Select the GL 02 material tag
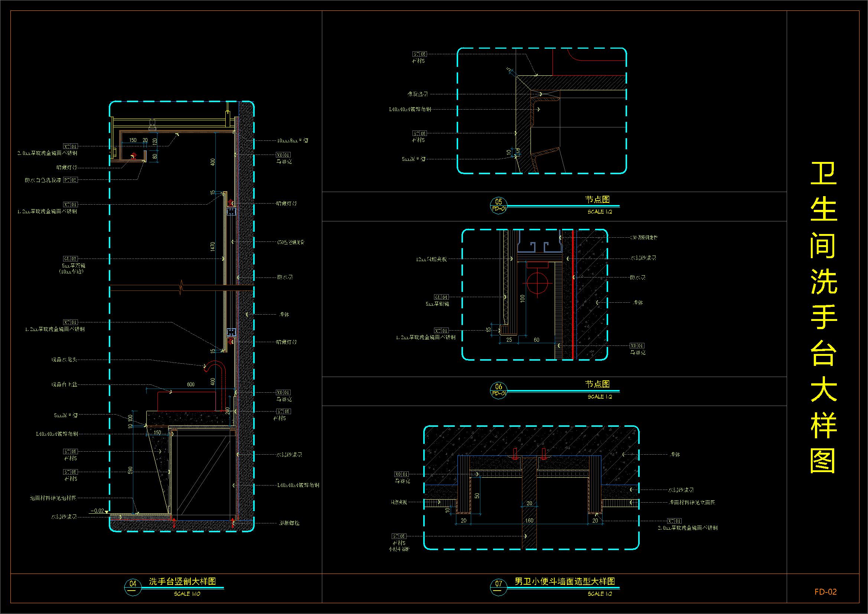 (70, 259)
